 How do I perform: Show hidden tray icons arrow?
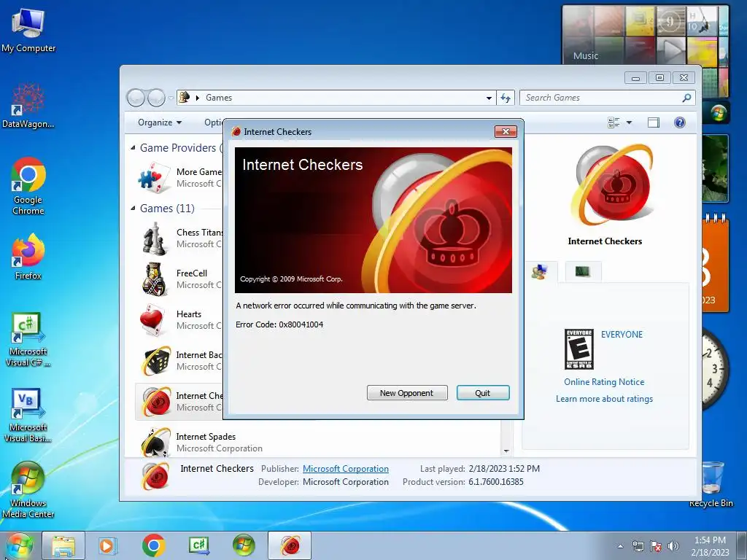[620, 546]
